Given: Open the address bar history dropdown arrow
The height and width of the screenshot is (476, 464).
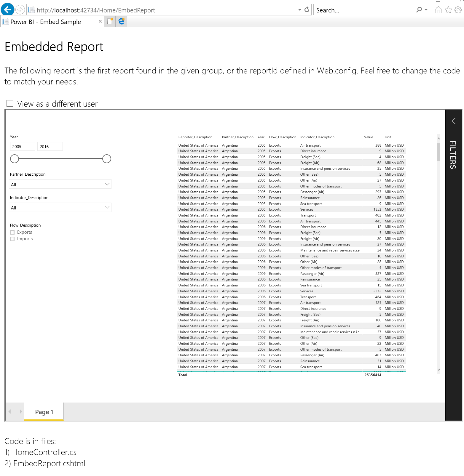Looking at the screenshot, I should coord(299,10).
